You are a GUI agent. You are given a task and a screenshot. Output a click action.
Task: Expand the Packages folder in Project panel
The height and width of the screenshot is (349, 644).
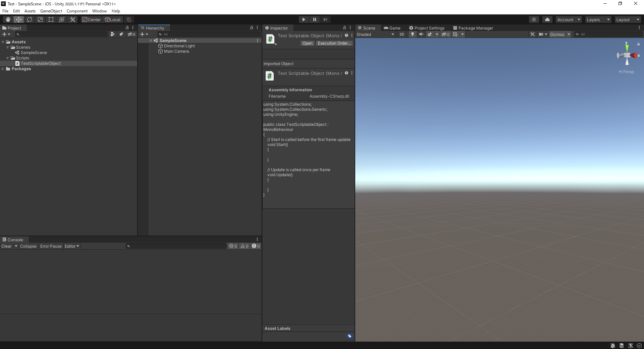[3, 69]
